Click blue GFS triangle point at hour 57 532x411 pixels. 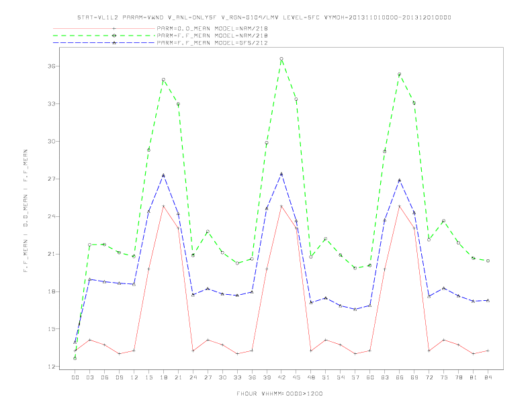tap(355, 310)
